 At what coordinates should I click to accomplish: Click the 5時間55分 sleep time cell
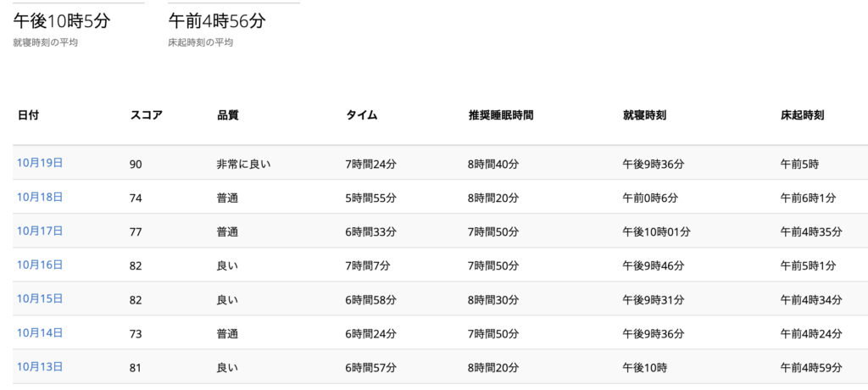coord(370,198)
